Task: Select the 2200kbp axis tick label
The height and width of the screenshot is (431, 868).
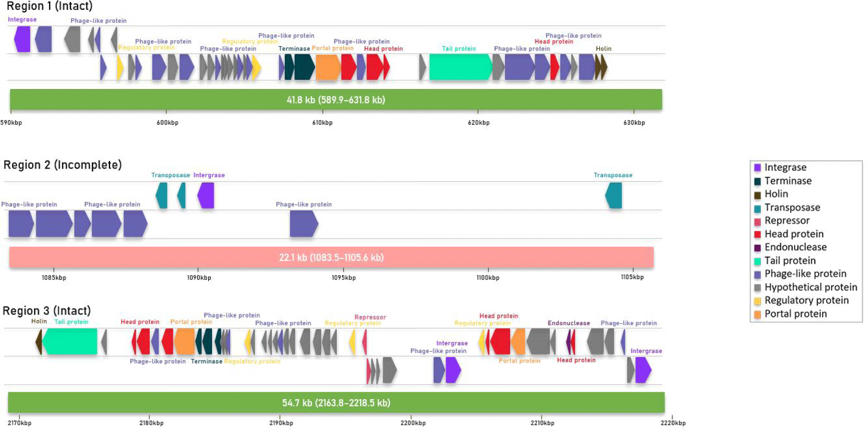Action: 412,423
